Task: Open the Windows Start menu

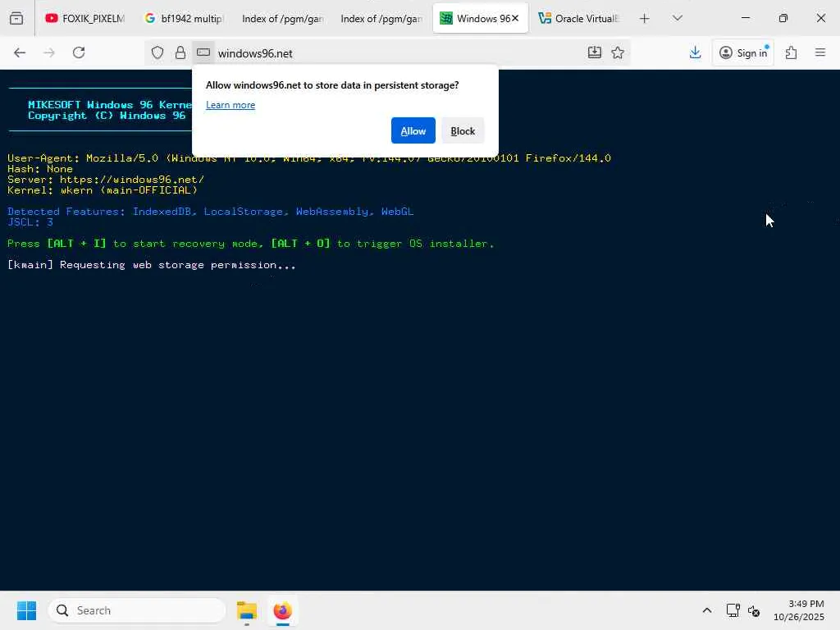Action: 26,610
